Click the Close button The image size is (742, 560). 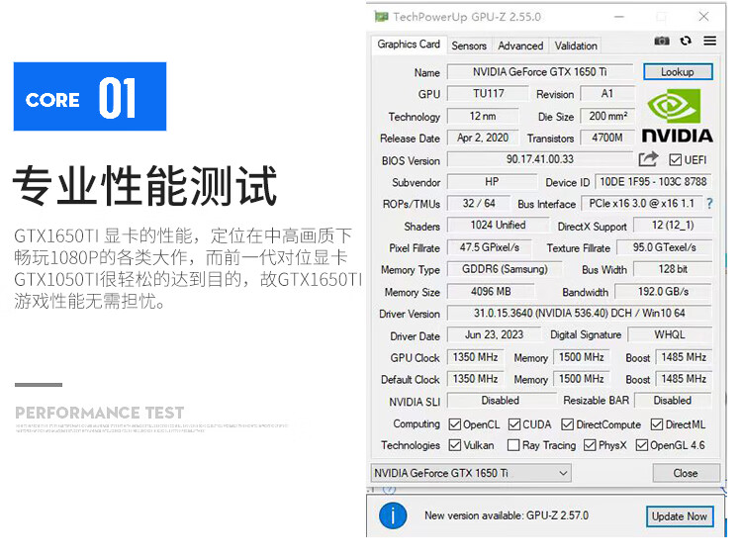(x=686, y=473)
